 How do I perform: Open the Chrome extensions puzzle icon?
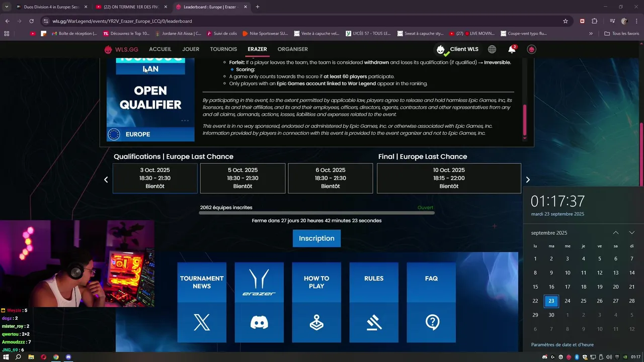coord(594,21)
